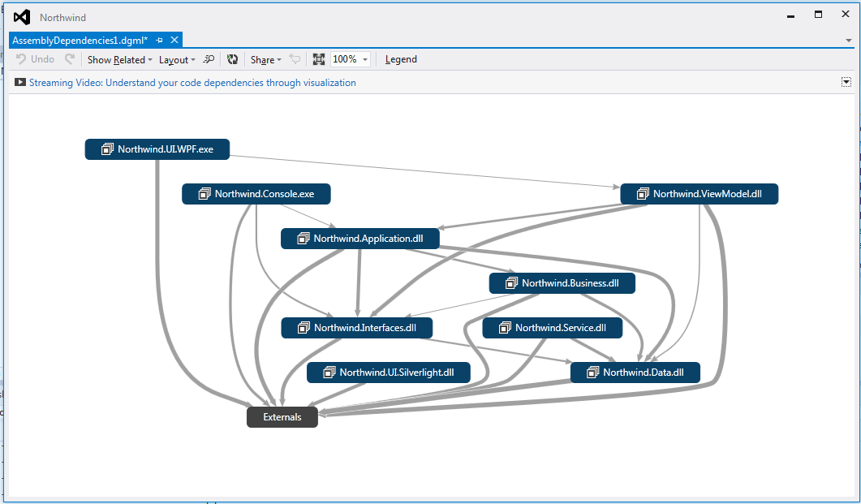Select the Externals node

[x=282, y=416]
